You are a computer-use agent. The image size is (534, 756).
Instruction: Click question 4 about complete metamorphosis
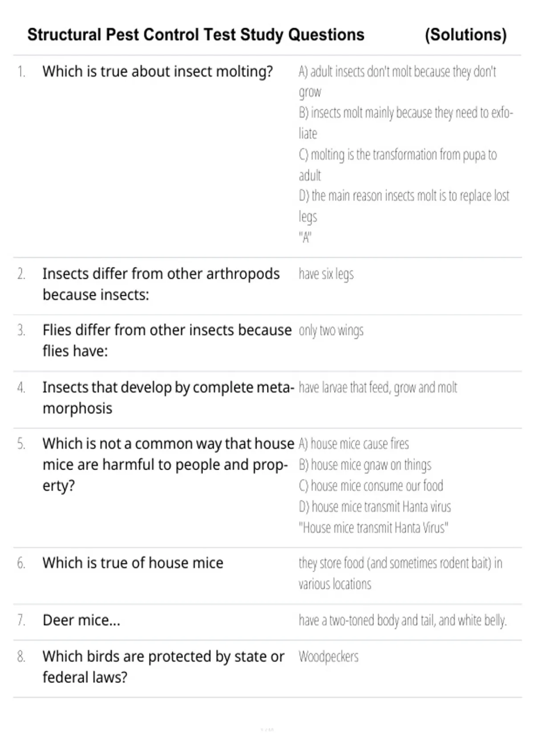(168, 397)
